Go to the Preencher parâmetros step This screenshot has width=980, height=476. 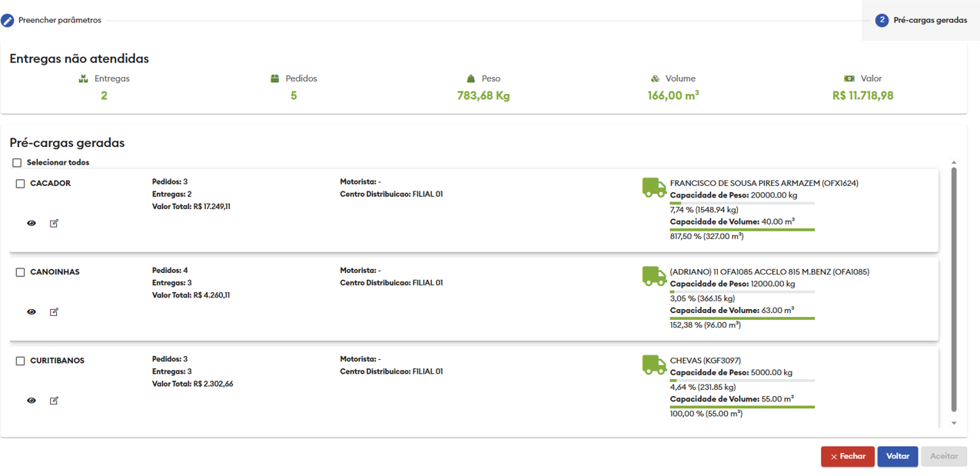[x=59, y=20]
